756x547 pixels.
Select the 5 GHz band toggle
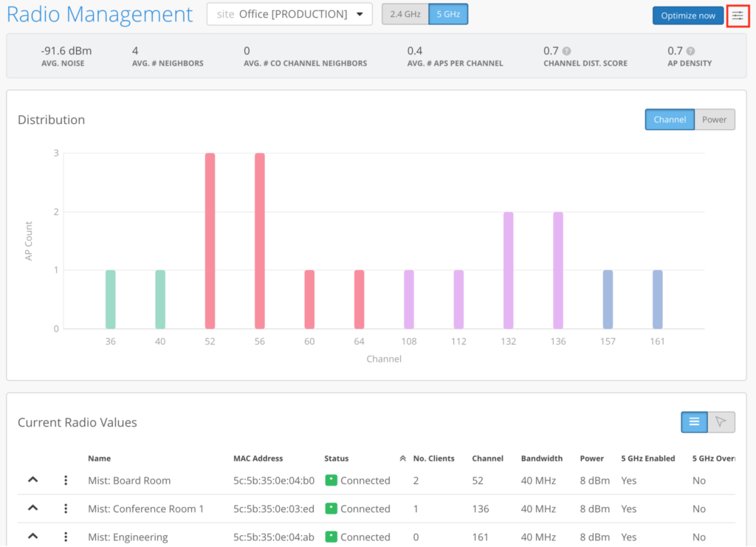448,14
